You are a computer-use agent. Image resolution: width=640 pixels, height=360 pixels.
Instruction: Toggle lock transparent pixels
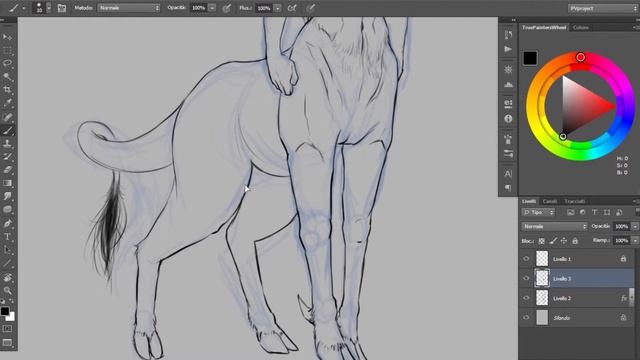pyautogui.click(x=541, y=241)
